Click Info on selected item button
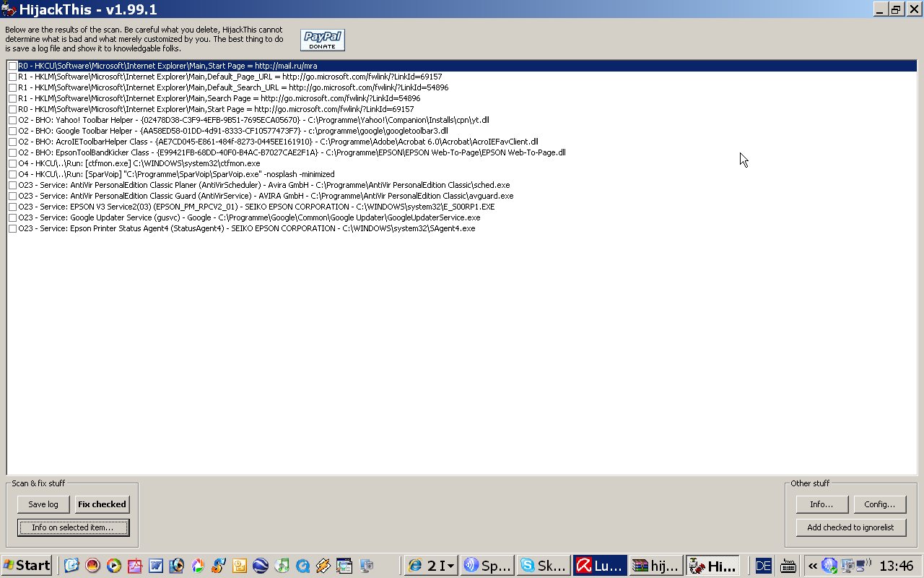 click(x=73, y=527)
